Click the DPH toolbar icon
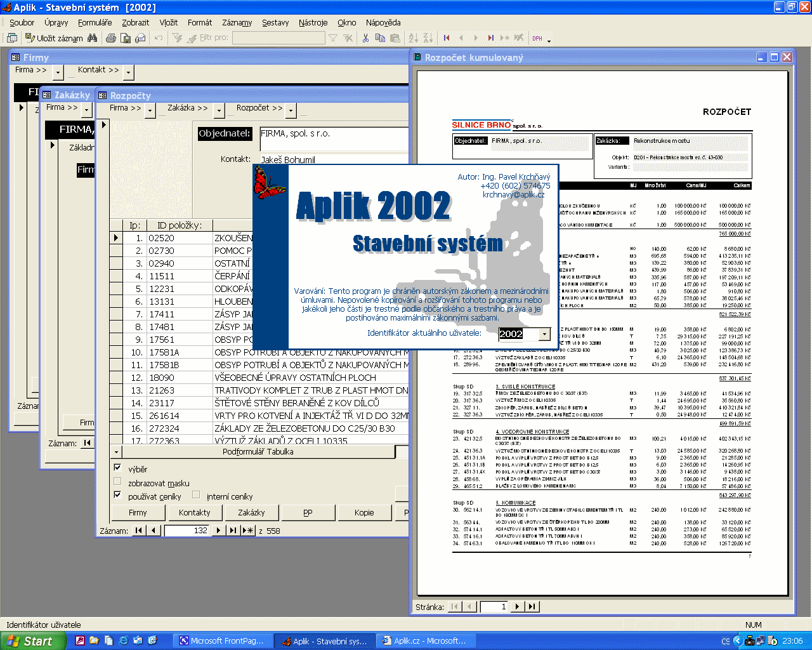The height and width of the screenshot is (650, 812). point(537,38)
